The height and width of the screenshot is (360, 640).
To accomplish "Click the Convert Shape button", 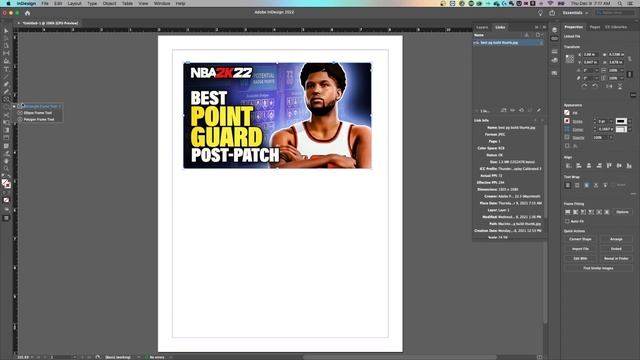I will pos(580,239).
